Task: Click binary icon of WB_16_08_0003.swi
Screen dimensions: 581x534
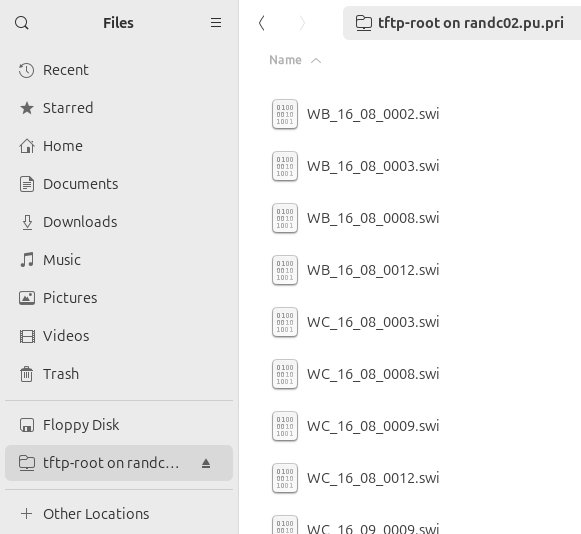Action: [285, 166]
